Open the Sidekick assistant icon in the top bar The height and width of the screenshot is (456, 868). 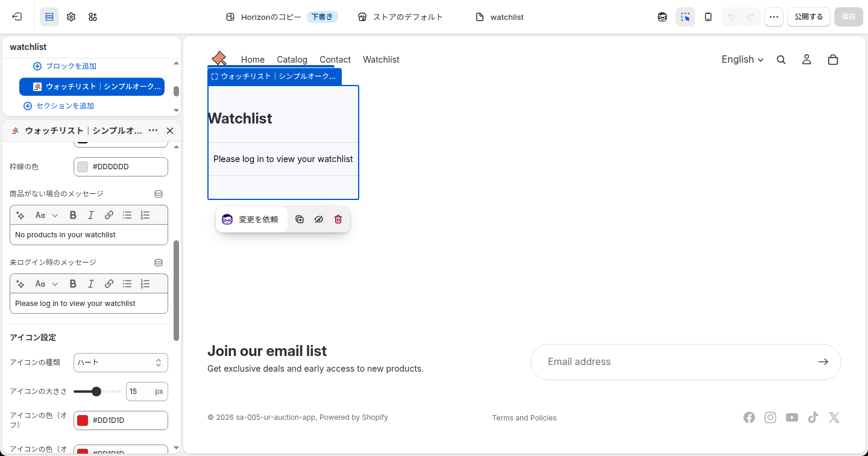(662, 17)
